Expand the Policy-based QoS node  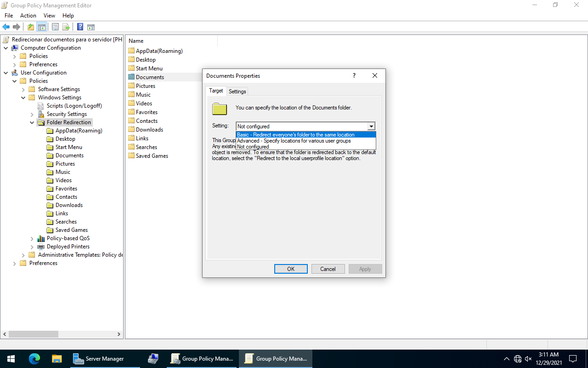tap(32, 238)
